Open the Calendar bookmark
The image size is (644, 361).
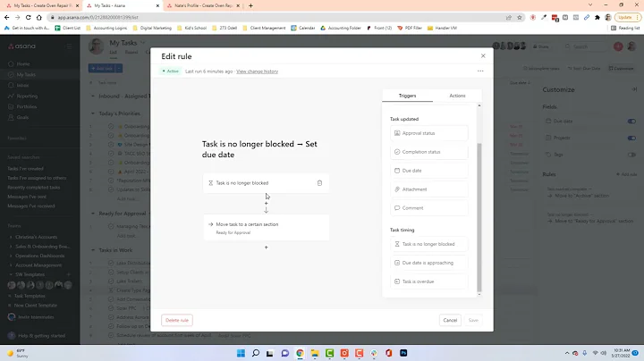pos(303,28)
